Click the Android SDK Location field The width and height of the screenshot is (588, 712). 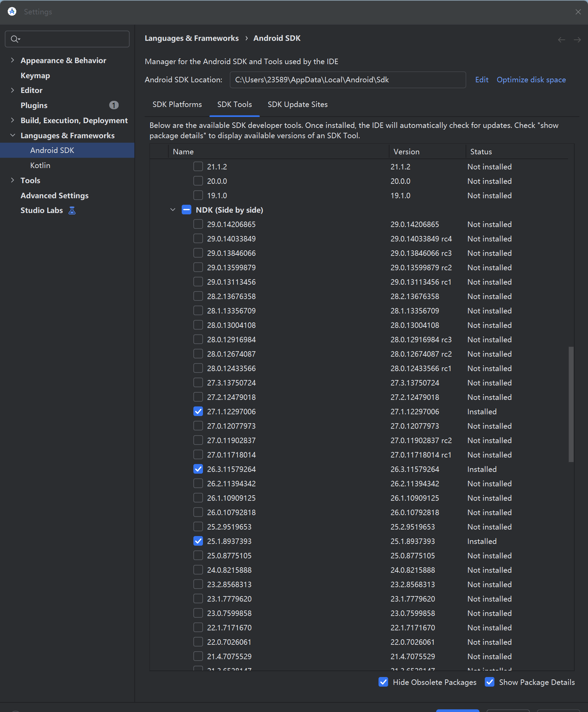(348, 80)
